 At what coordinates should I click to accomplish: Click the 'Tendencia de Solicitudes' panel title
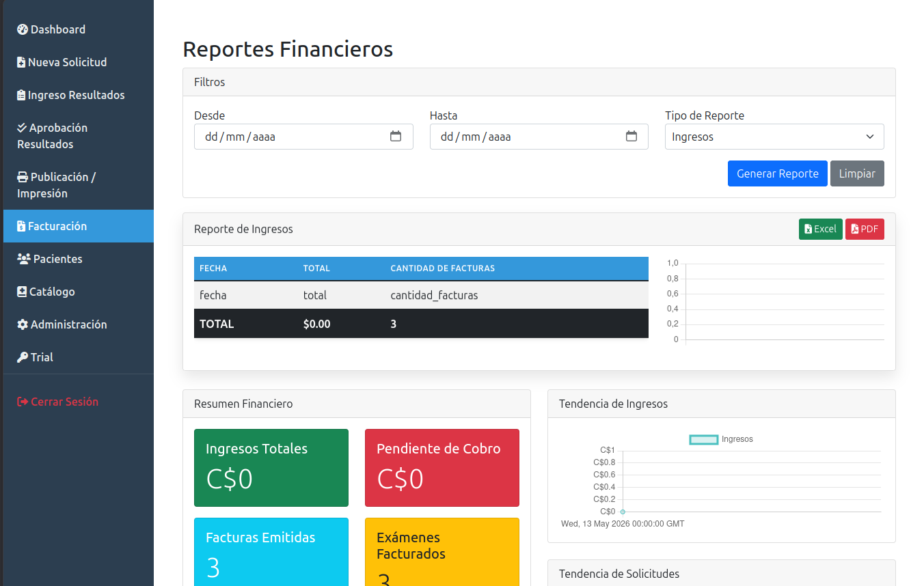pos(619,574)
